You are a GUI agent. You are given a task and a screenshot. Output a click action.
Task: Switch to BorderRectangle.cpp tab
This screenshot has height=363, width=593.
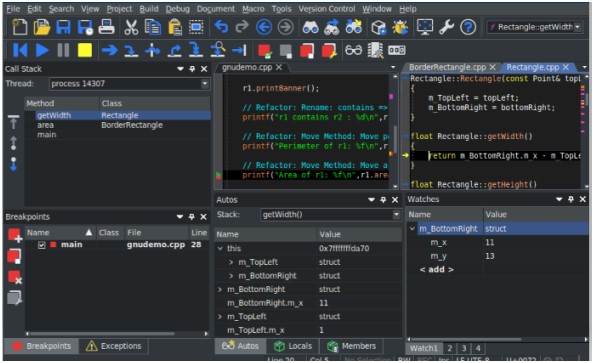447,67
